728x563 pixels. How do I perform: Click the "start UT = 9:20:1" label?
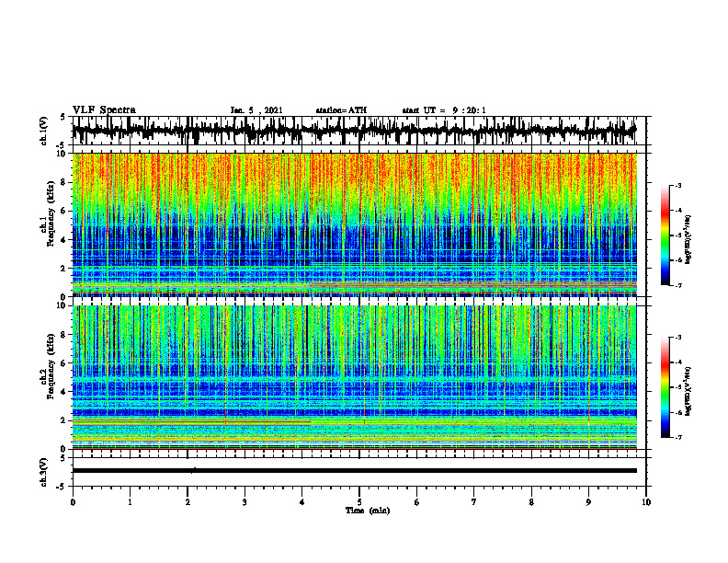tap(444, 110)
